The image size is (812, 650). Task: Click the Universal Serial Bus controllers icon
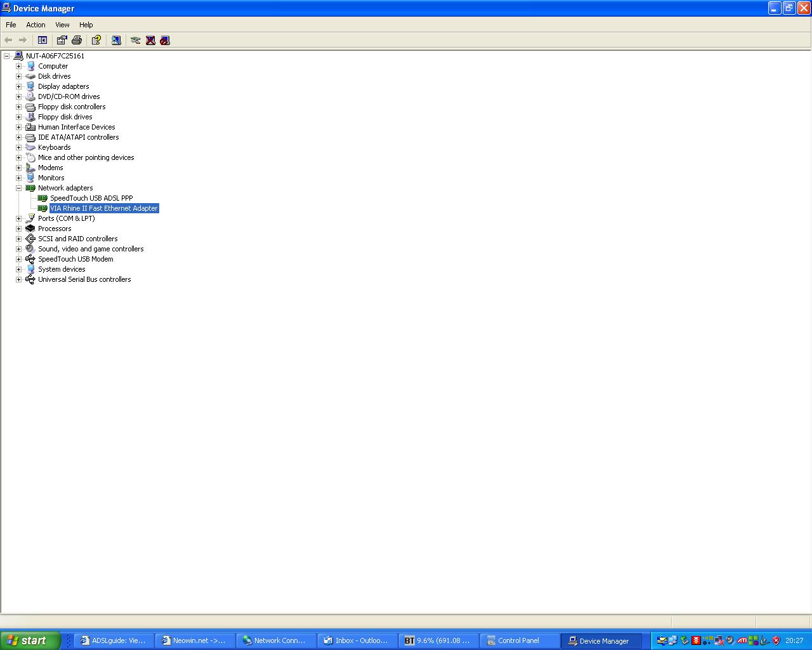30,279
